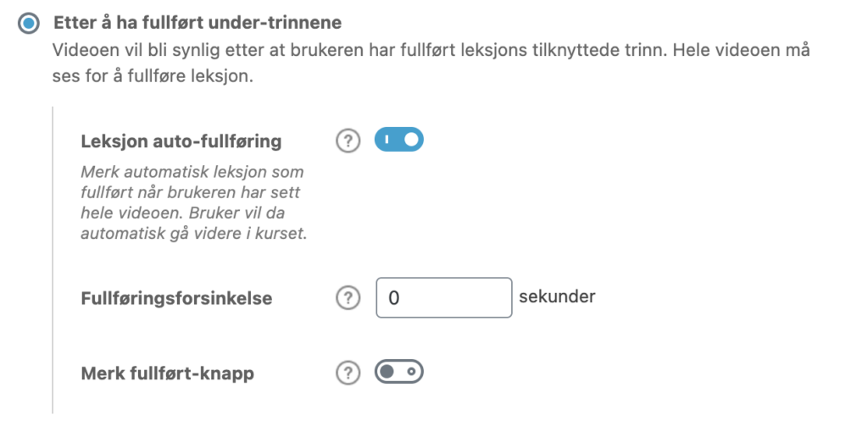Click the dark knob of the grey toggle

tap(387, 372)
